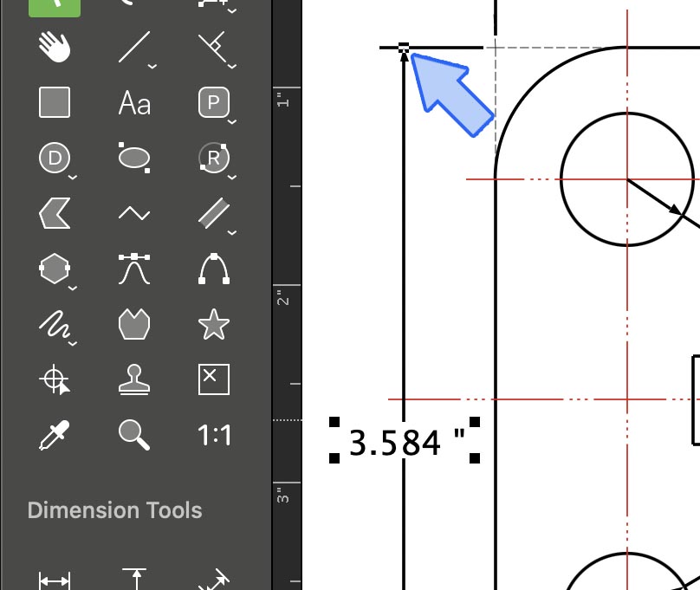Screen dimensions: 700x590
Task: Activate the magnifying glass Zoom tool
Action: click(x=133, y=435)
